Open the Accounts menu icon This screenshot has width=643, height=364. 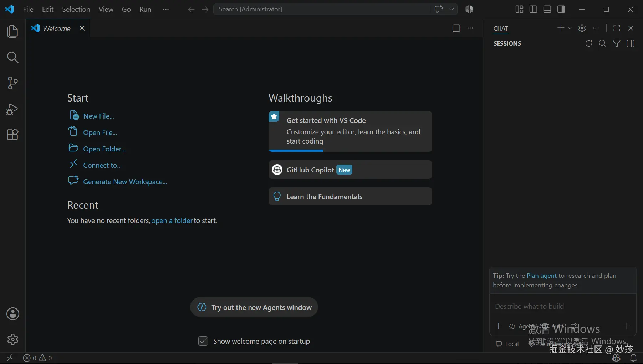(x=12, y=314)
